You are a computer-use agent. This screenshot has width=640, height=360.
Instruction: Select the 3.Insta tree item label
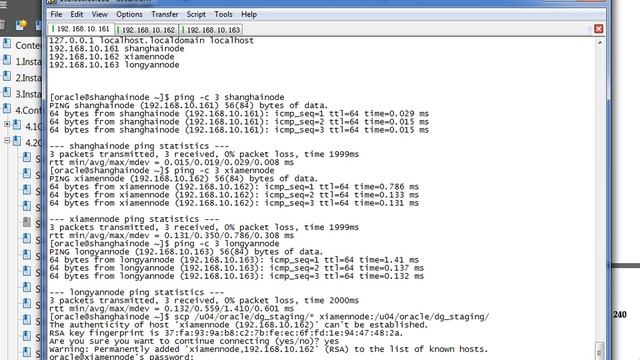coord(28,94)
